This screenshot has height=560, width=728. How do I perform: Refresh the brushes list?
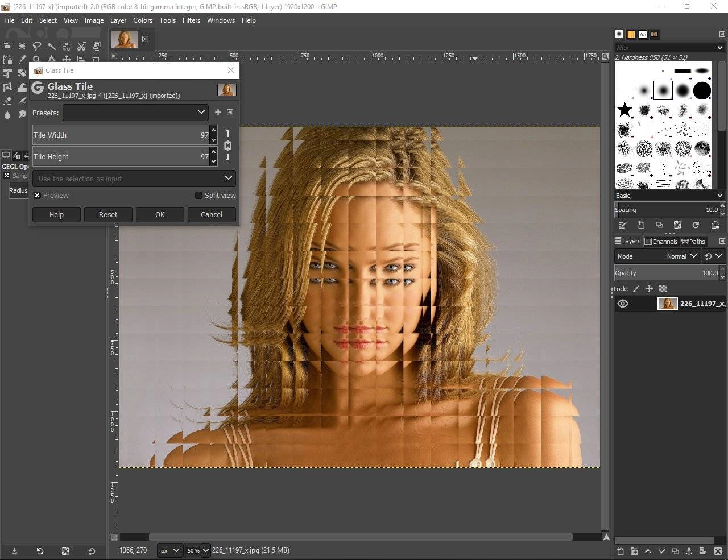click(x=696, y=225)
